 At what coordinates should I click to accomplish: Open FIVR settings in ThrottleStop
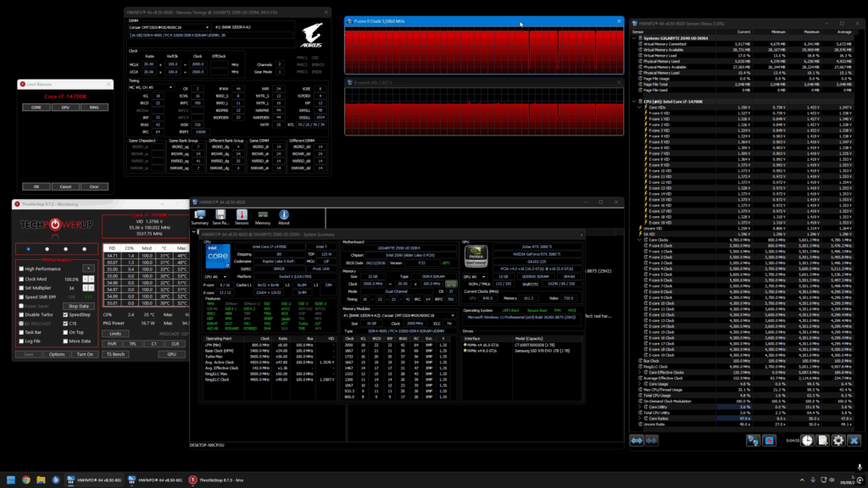click(x=112, y=344)
